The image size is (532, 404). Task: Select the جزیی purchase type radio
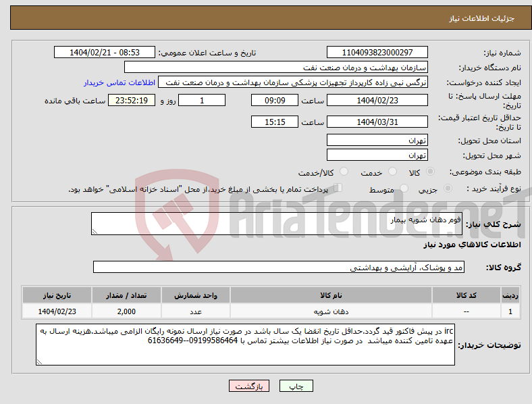tap(448, 188)
